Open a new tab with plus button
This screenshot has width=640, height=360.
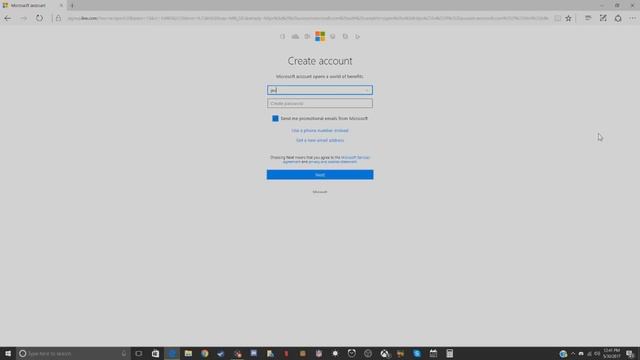[x=72, y=5]
